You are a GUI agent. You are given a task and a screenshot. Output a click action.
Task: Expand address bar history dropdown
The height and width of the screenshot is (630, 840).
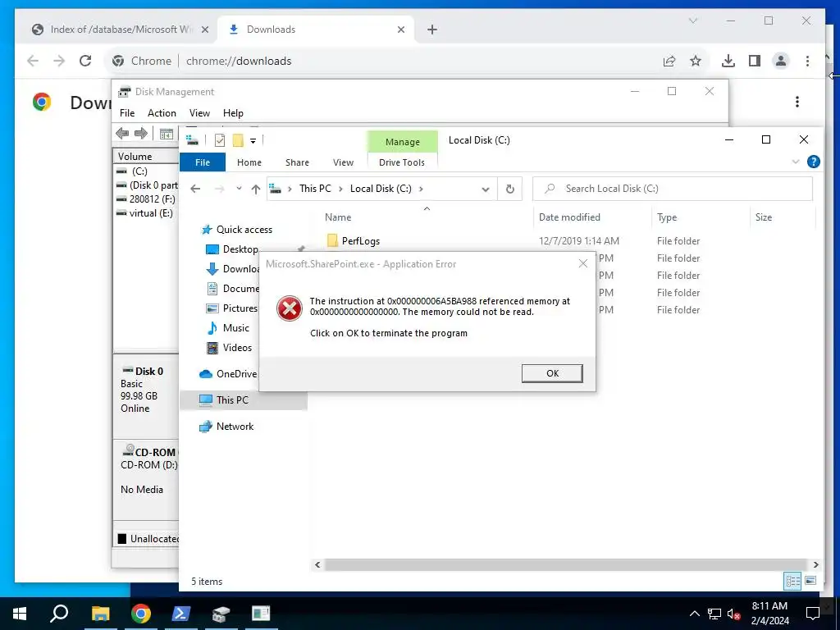(x=486, y=189)
